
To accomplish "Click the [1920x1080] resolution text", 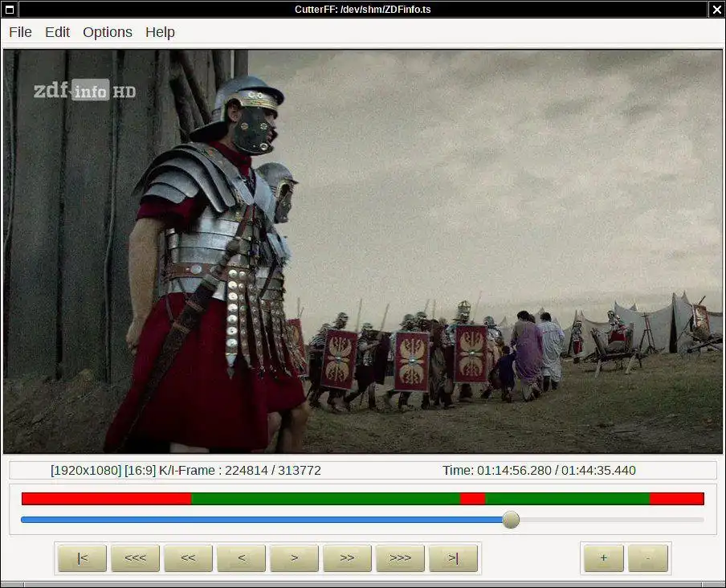I will point(86,471).
